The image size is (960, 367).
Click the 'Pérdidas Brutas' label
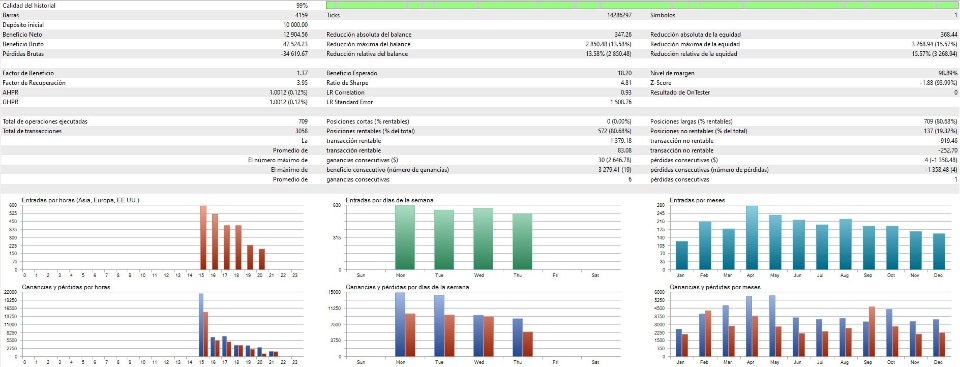click(x=23, y=54)
